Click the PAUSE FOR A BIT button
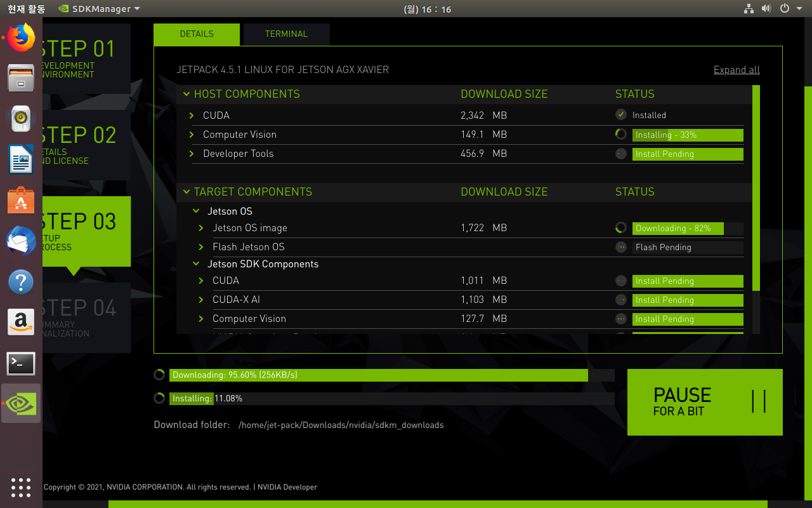Image resolution: width=812 pixels, height=508 pixels. point(705,402)
